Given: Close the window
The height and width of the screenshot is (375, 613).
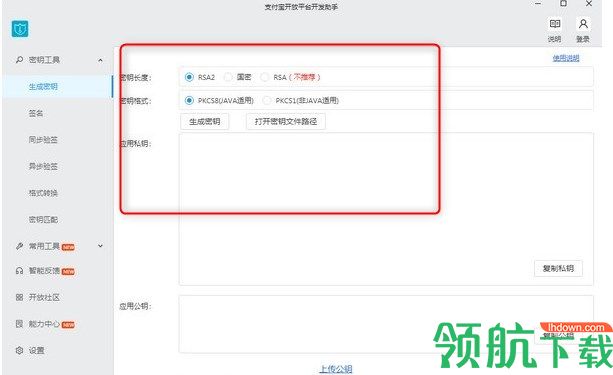Looking at the screenshot, I should (589, 4).
